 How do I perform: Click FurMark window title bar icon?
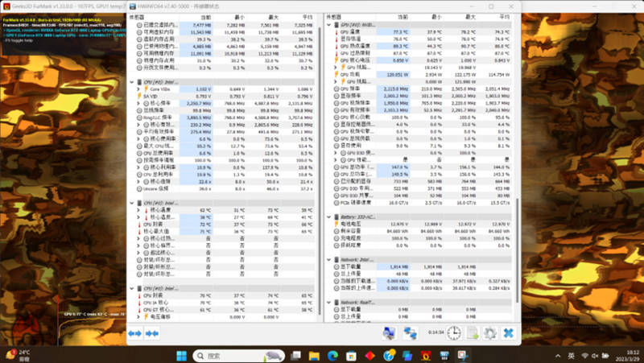click(6, 6)
